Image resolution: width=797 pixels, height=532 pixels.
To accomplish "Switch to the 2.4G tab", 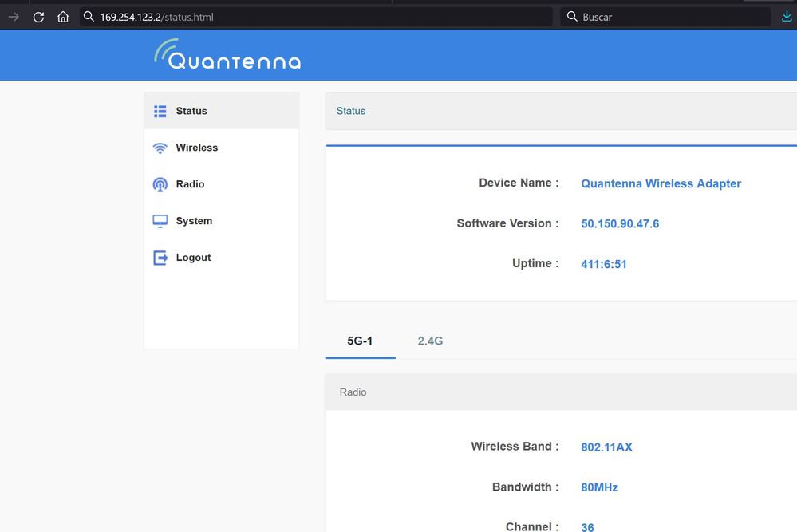I will tap(430, 341).
